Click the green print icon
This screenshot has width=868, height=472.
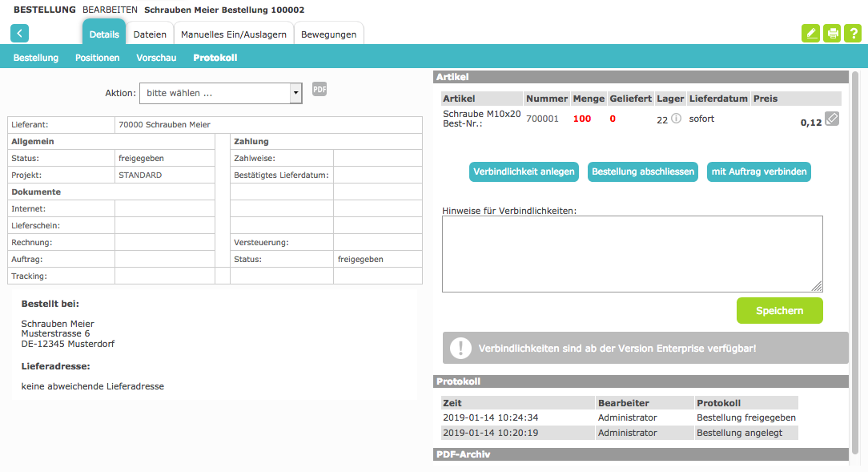[x=833, y=33]
